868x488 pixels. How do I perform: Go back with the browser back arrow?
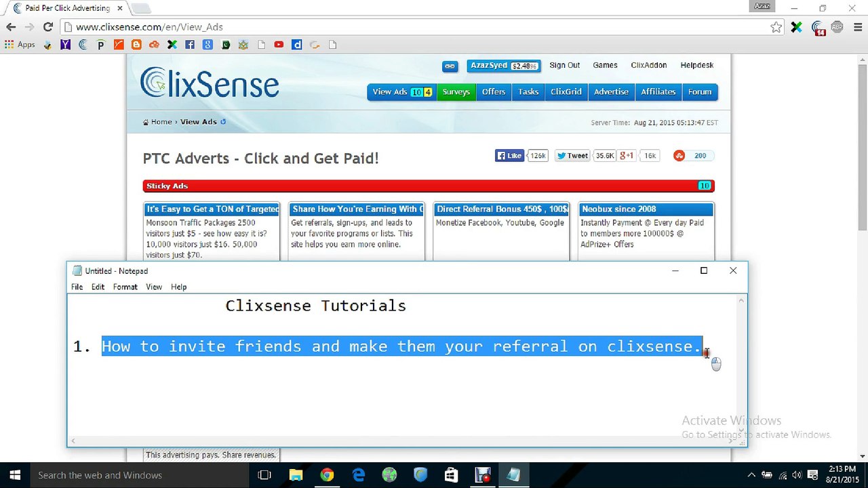(x=11, y=27)
